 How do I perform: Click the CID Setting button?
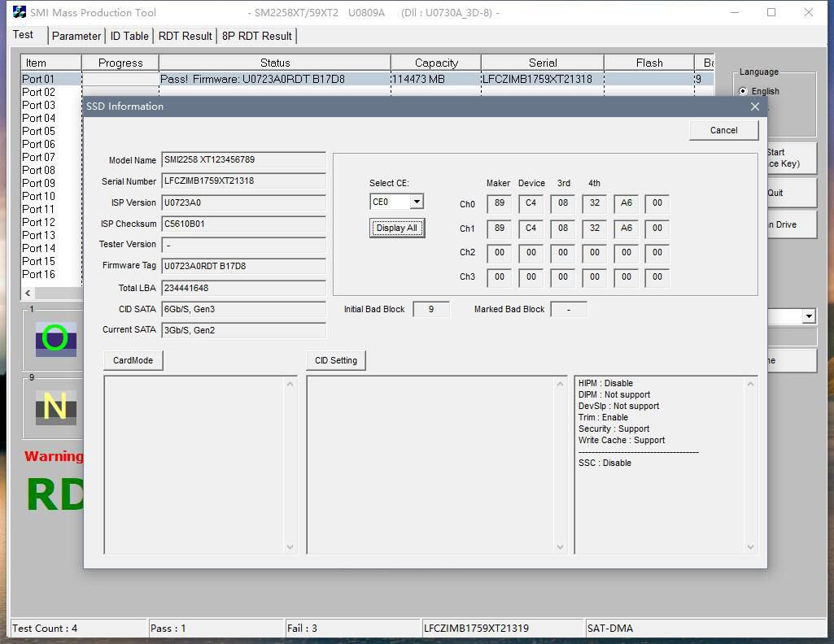click(x=335, y=360)
